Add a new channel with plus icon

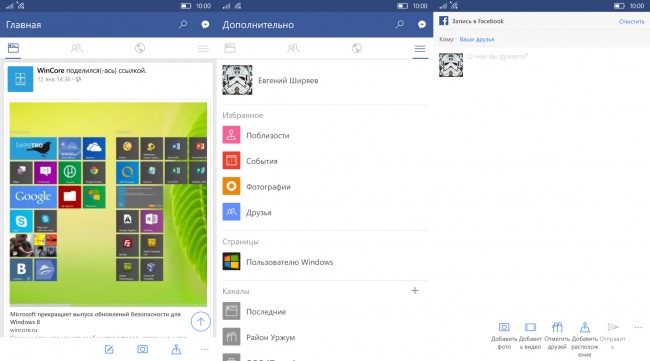click(x=415, y=291)
